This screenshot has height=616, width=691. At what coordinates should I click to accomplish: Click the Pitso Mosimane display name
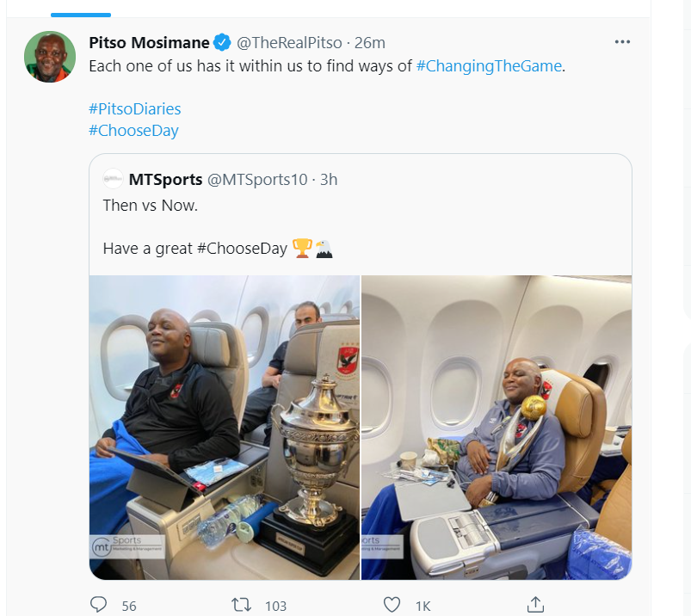[150, 42]
